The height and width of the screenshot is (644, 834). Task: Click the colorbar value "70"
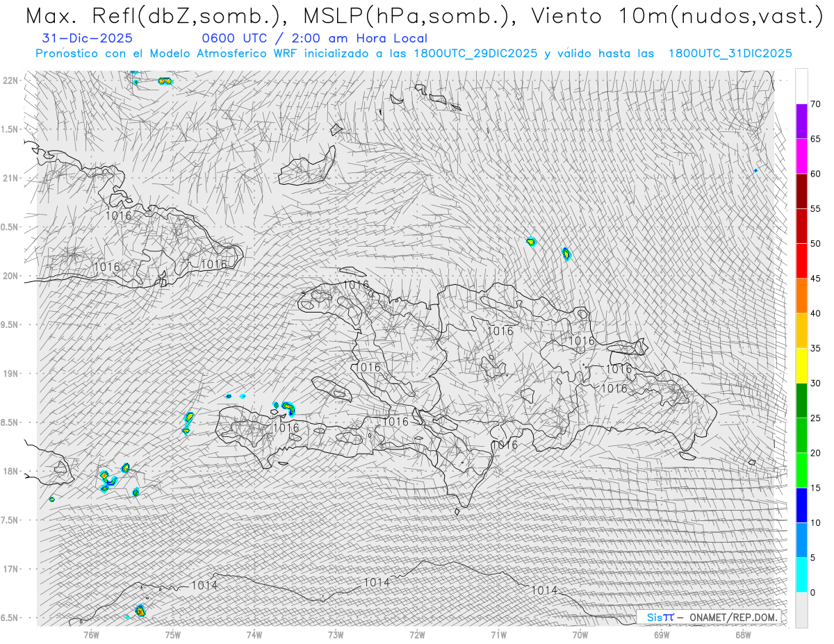click(815, 104)
